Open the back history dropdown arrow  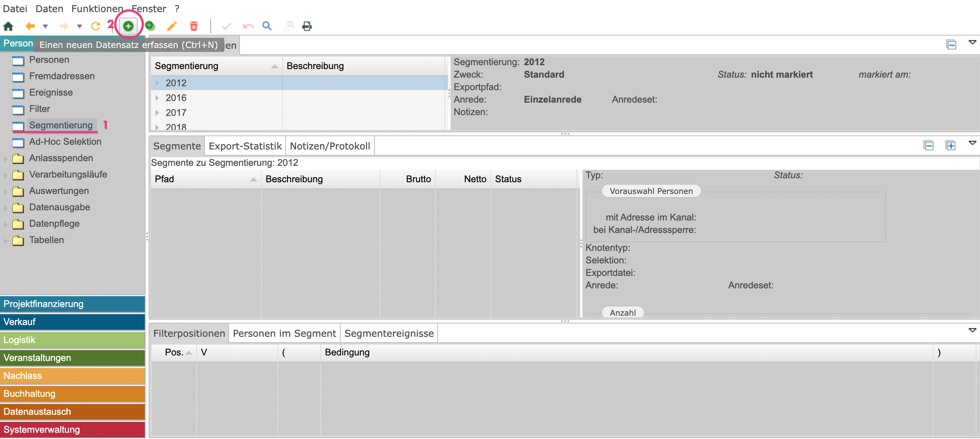click(45, 26)
